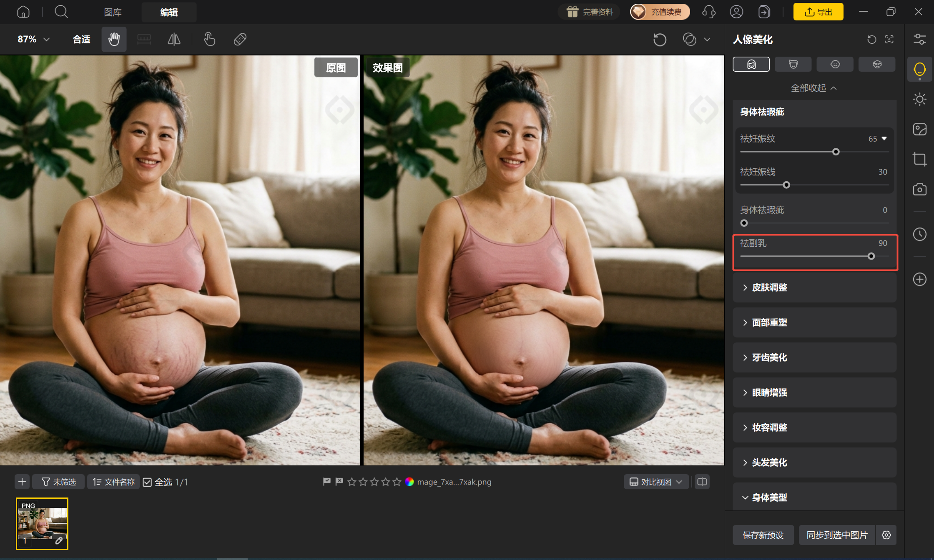Click the 充值续费 button
The width and height of the screenshot is (934, 560).
[660, 12]
